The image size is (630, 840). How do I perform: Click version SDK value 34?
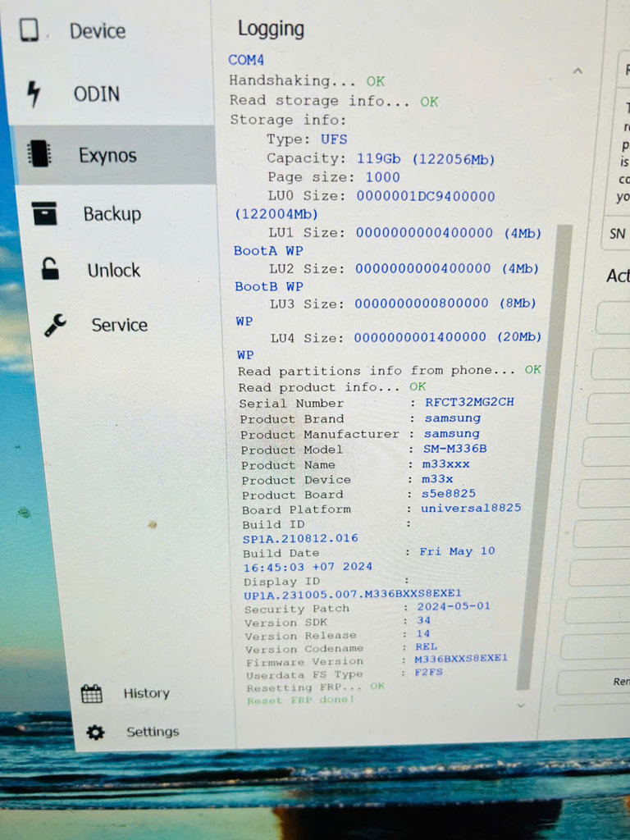point(423,620)
